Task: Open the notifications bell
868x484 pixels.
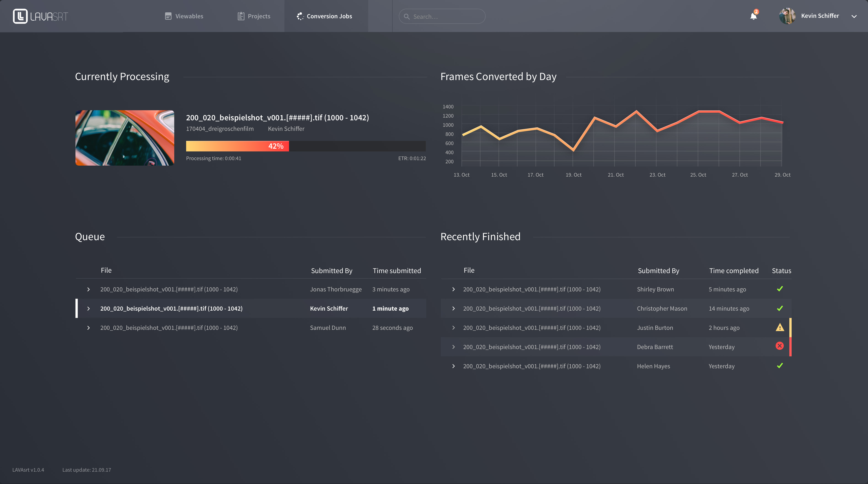Action: click(753, 16)
